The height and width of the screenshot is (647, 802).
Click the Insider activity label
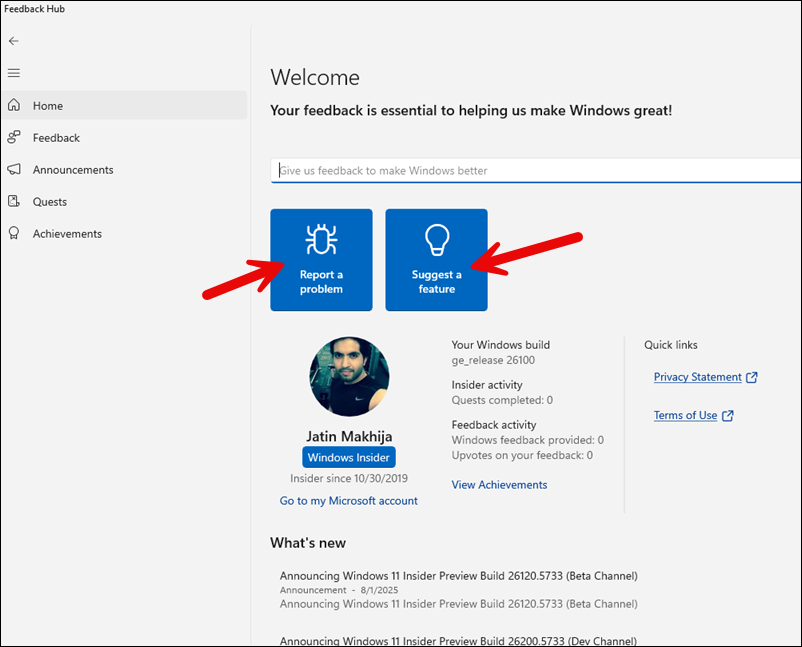pyautogui.click(x=487, y=385)
